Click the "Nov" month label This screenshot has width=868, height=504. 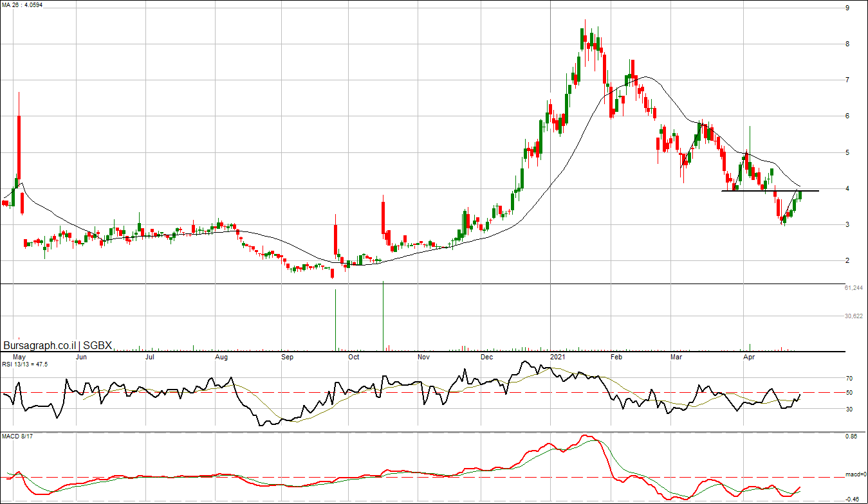pyautogui.click(x=423, y=355)
